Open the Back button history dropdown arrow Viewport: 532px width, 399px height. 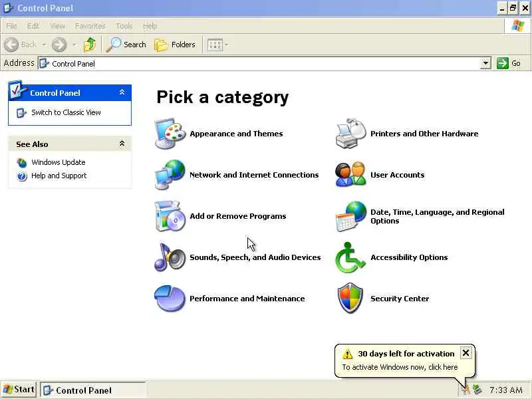click(44, 45)
